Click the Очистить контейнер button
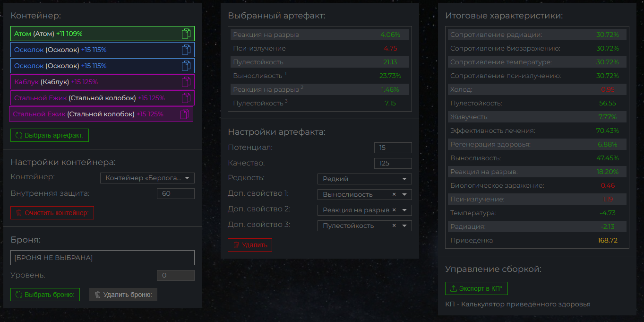This screenshot has width=644, height=322. click(52, 213)
